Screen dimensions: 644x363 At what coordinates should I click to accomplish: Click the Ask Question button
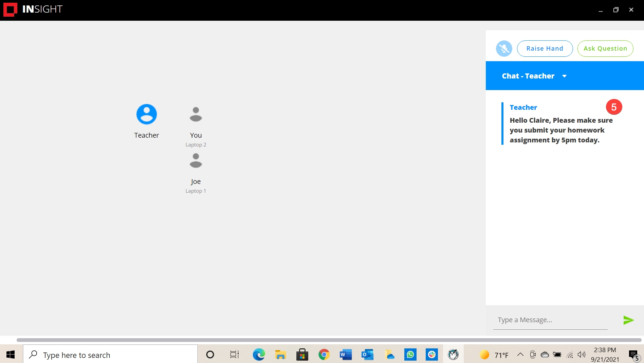coord(605,49)
